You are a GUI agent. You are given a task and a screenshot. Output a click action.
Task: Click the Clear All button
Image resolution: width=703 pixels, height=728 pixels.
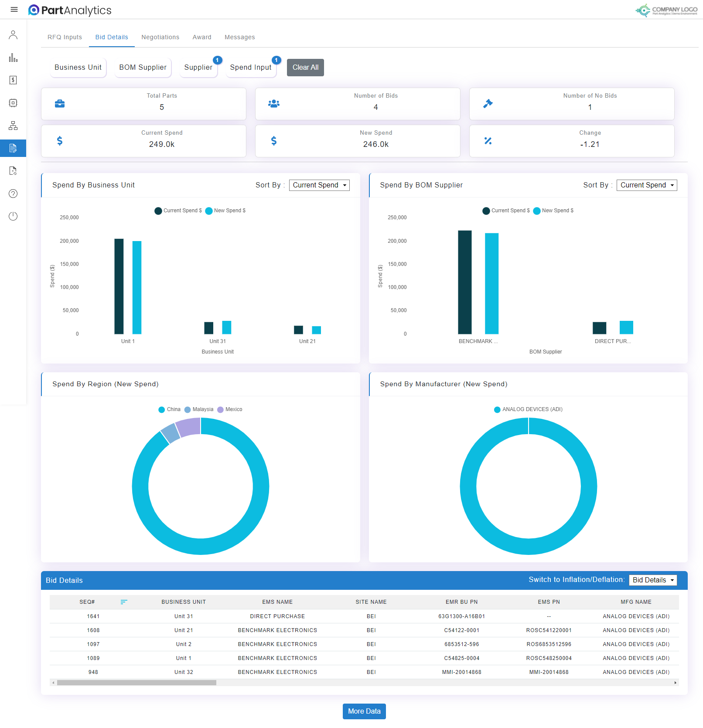[x=305, y=68]
